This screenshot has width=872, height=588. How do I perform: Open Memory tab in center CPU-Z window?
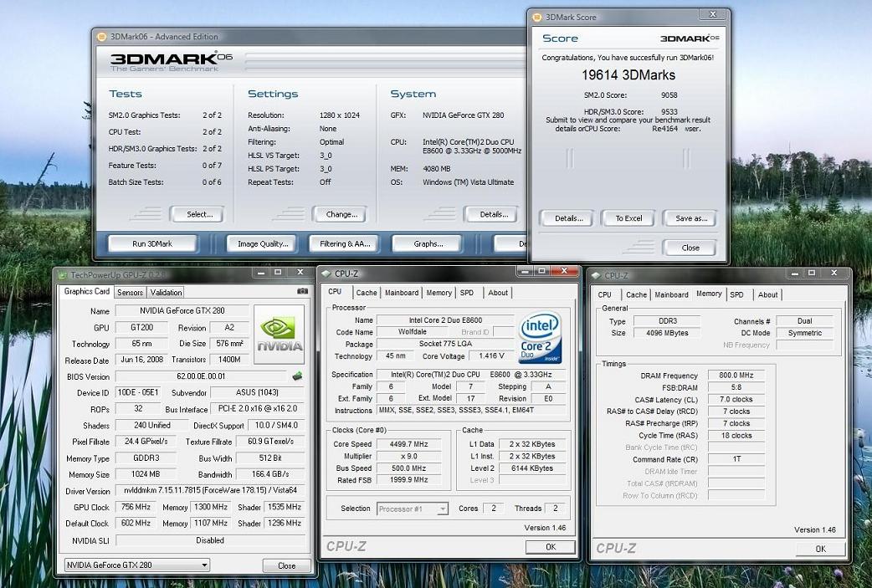[x=439, y=293]
